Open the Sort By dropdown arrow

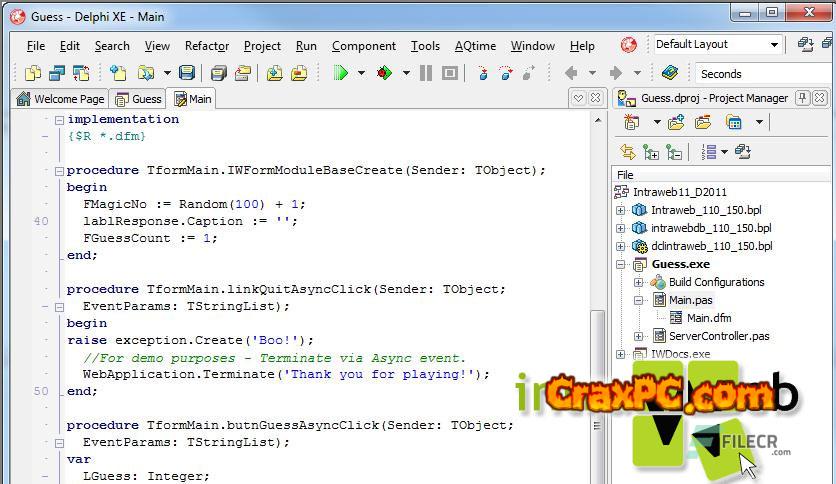[724, 152]
